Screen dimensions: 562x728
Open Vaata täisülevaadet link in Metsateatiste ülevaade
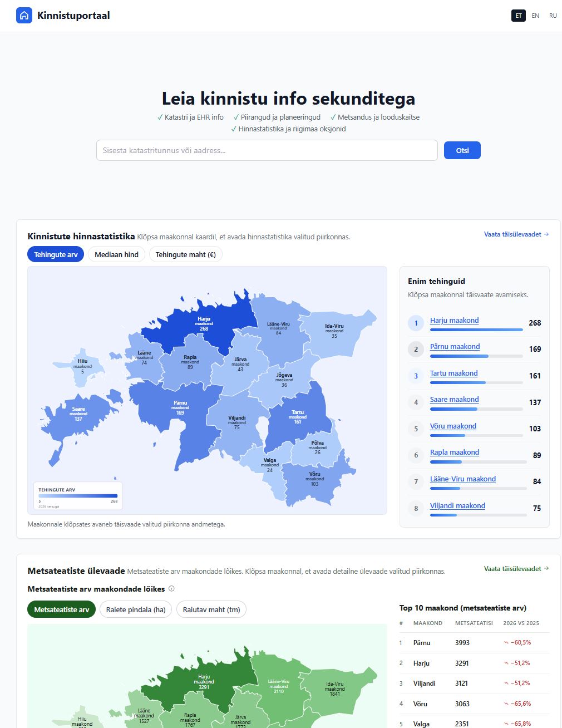[516, 569]
